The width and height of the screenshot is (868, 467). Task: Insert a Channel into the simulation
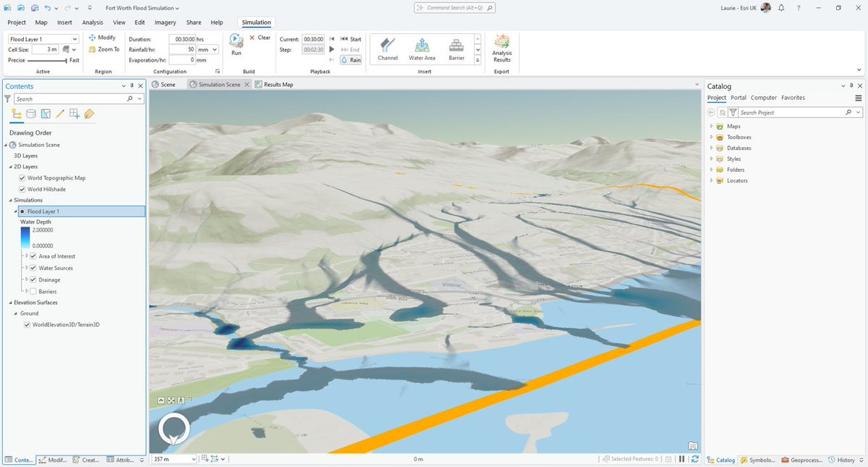388,49
